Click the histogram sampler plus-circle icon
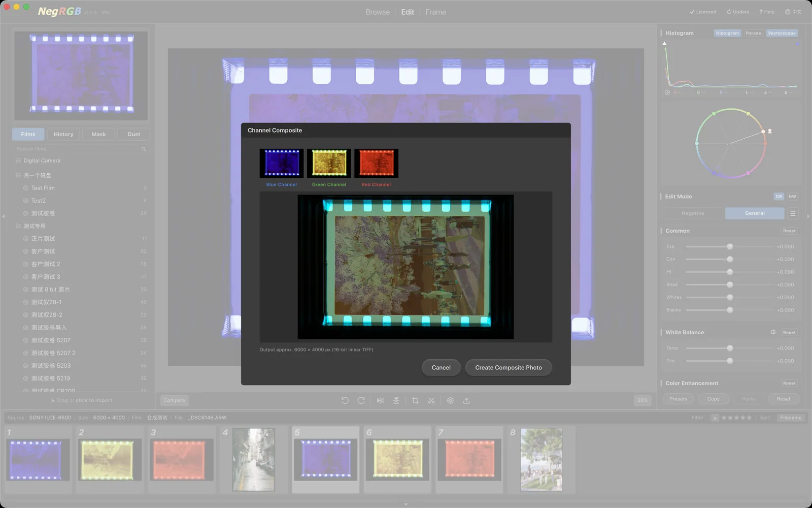This screenshot has height=508, width=812. click(667, 92)
